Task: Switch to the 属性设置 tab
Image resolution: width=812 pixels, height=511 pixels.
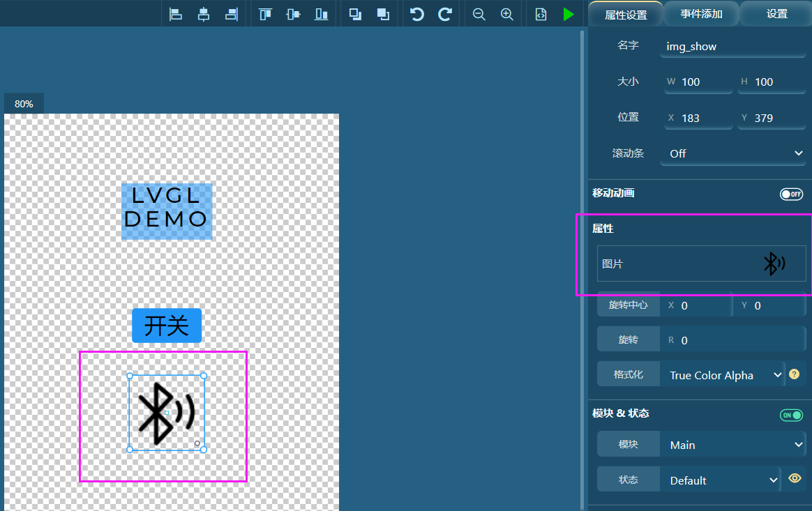Action: 626,15
